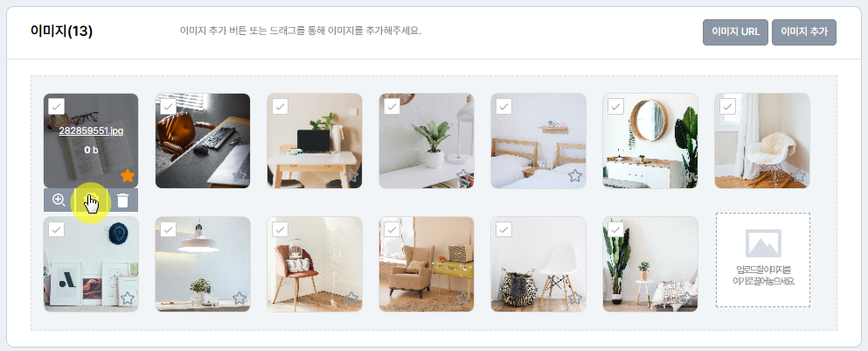The width and height of the screenshot is (868, 351).
Task: Open the 282859551.jpg filename link
Action: 91,131
